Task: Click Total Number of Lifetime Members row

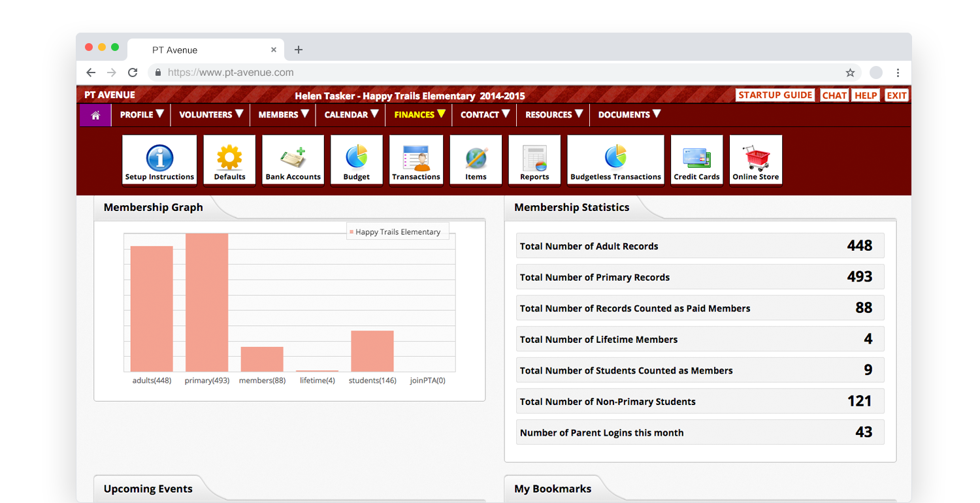Action: (x=700, y=339)
